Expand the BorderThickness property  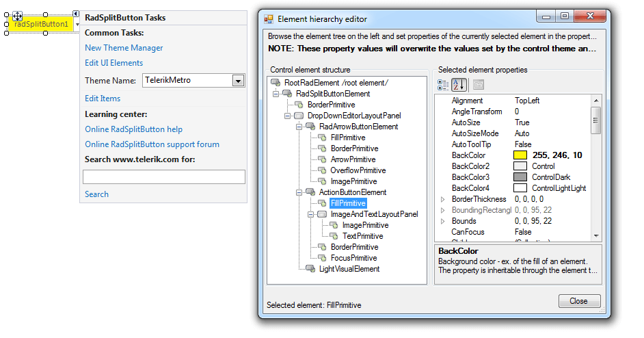coord(443,199)
